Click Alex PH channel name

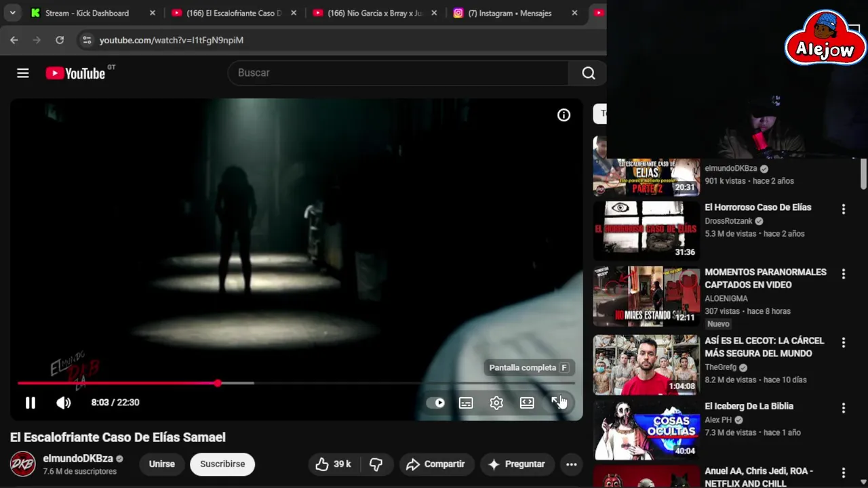point(718,420)
